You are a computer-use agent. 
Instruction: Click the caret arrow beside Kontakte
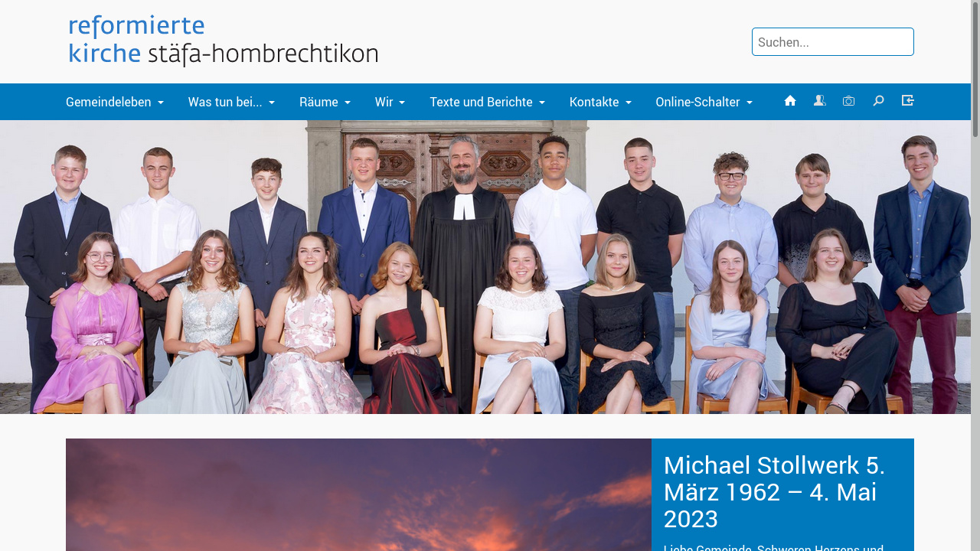point(629,103)
